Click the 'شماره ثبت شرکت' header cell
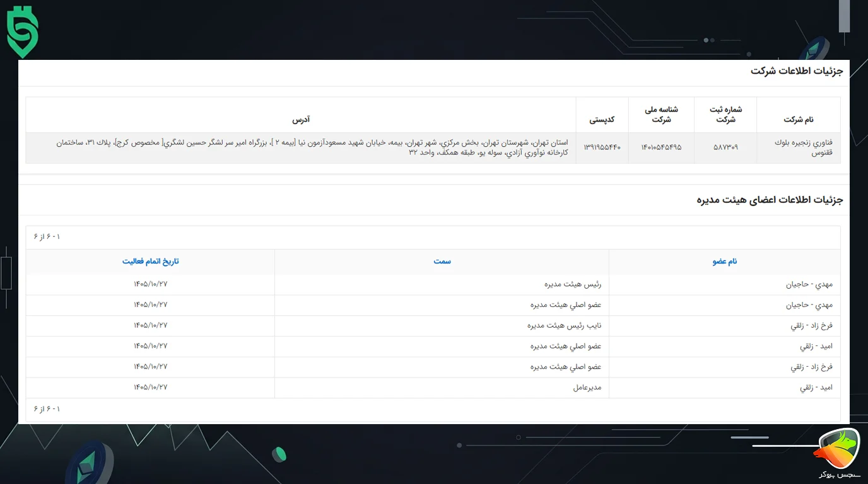The image size is (868, 484). pyautogui.click(x=725, y=115)
